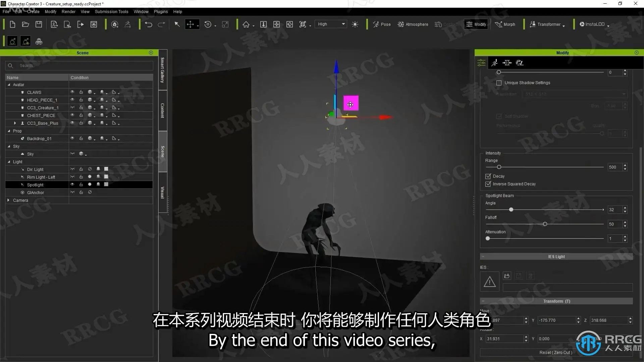Collapse the IES Light section
This screenshot has height=362, width=644.
point(483,257)
